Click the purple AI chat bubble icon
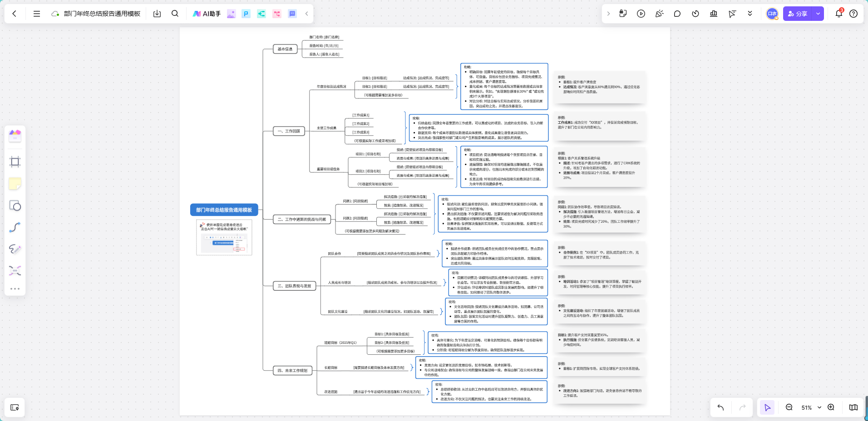This screenshot has height=421, width=868. [292, 14]
